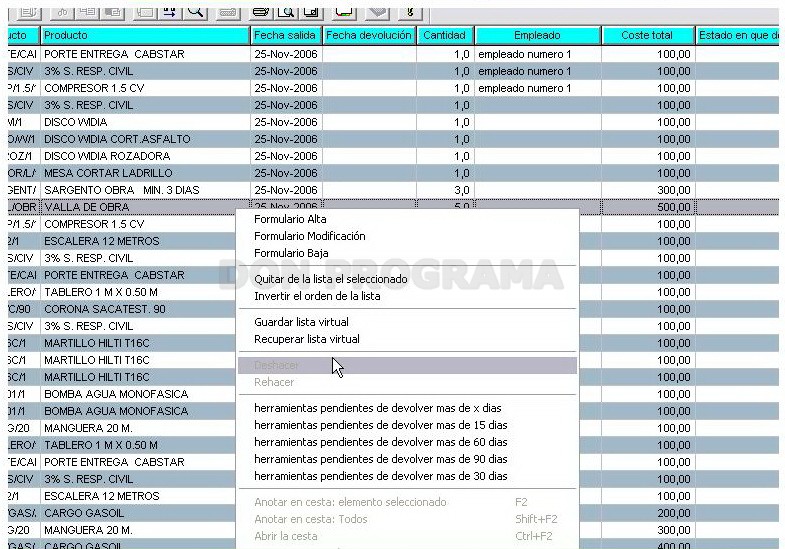This screenshot has height=549, width=785.
Task: Select herramientas pendientes de devolver mas de 15 dias
Action: 381,425
